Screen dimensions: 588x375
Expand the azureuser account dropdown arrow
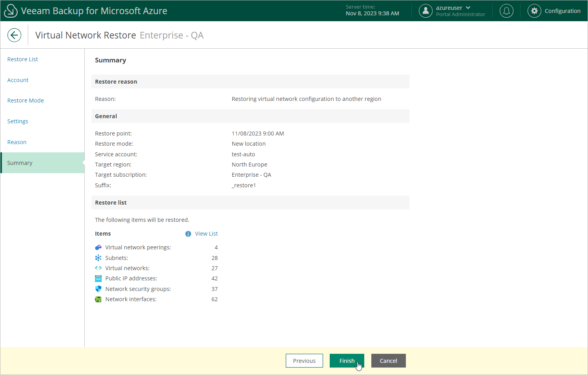[x=468, y=8]
